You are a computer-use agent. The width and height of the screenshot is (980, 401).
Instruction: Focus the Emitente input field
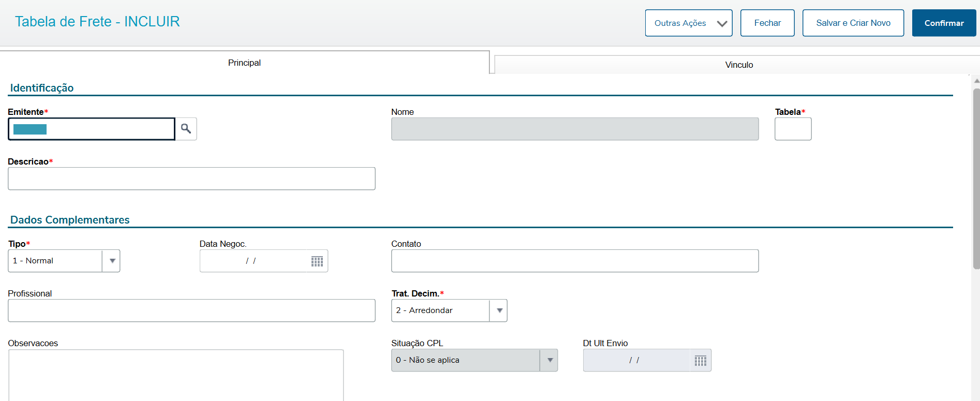click(x=92, y=129)
